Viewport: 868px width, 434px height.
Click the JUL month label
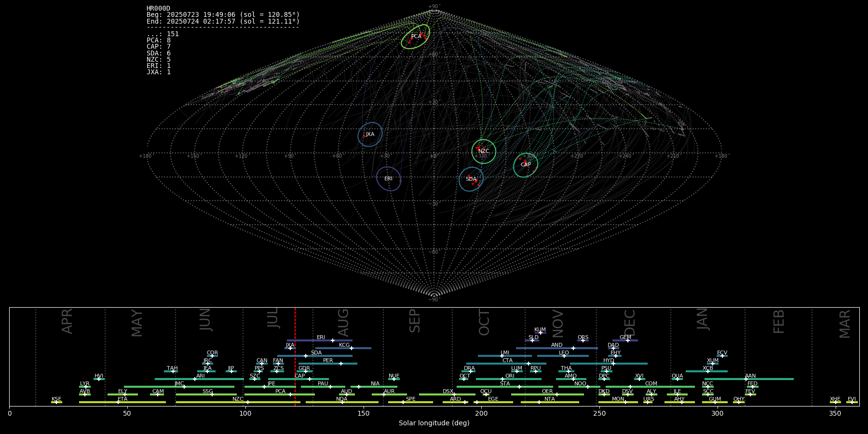(x=273, y=318)
